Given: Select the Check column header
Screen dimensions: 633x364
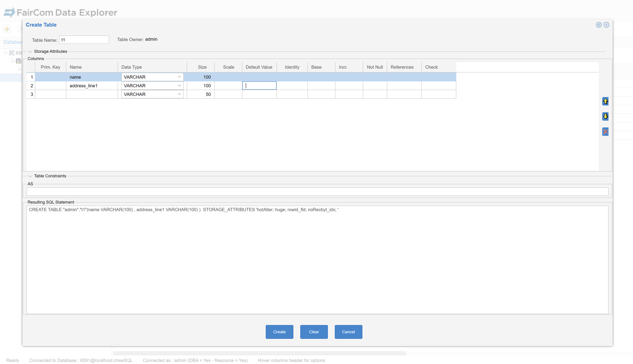Looking at the screenshot, I should pos(439,67).
